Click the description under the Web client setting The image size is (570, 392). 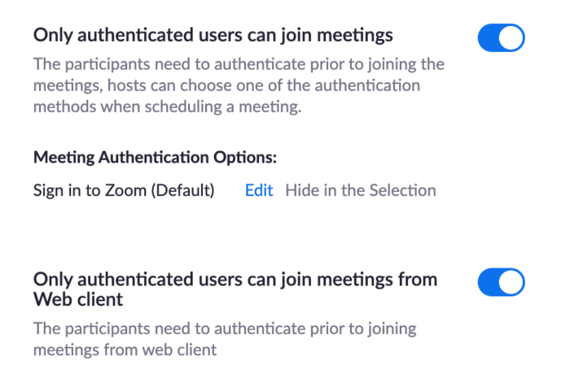[x=224, y=339]
